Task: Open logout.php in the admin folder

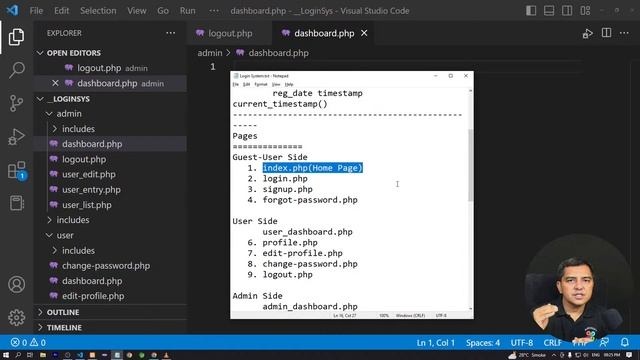Action: click(x=84, y=160)
